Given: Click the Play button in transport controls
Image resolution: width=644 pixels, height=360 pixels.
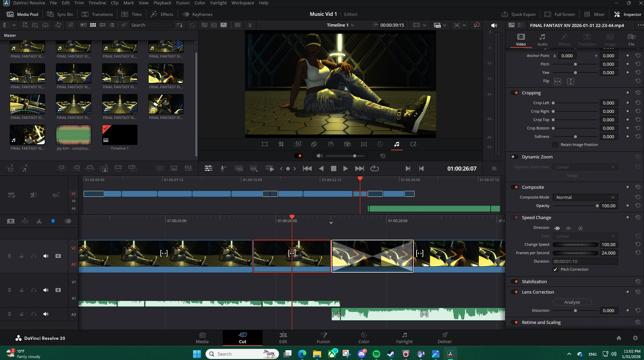Looking at the screenshot, I should coord(345,169).
